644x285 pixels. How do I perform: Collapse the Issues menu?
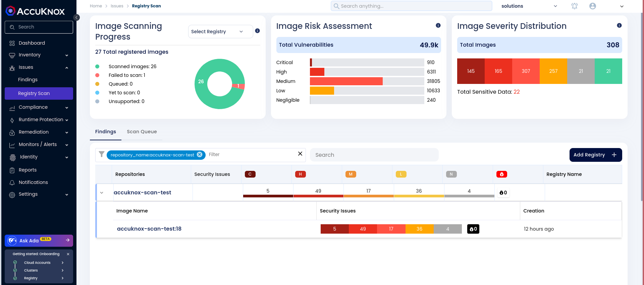click(67, 68)
